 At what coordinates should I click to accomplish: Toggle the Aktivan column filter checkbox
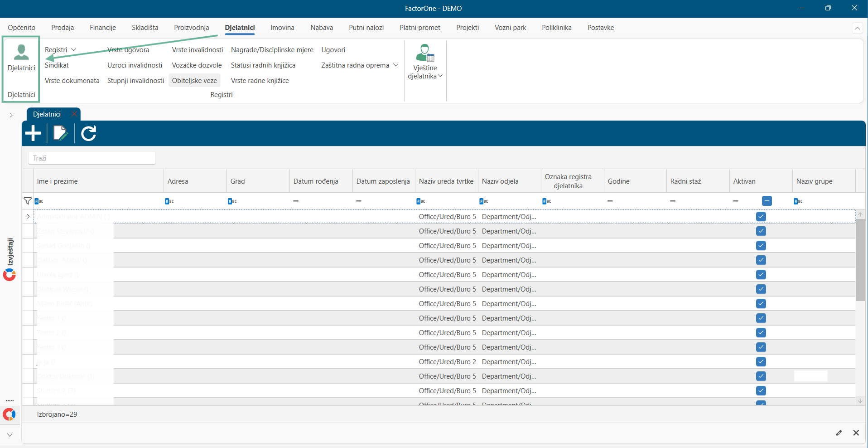pos(767,201)
